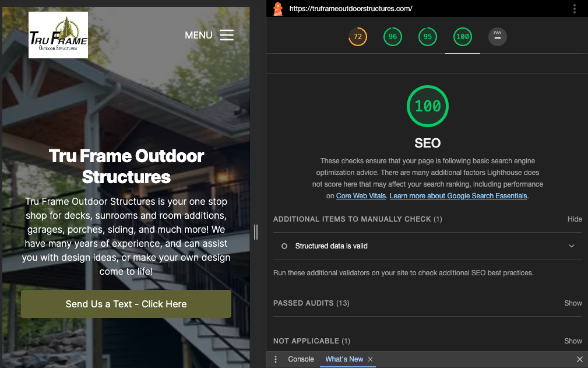Show the Passed Audits list
Screen dimensions: 588x368
click(x=572, y=303)
